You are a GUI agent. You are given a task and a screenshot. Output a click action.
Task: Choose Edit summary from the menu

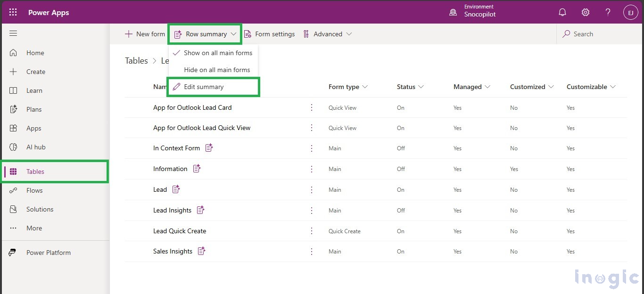[x=213, y=87]
